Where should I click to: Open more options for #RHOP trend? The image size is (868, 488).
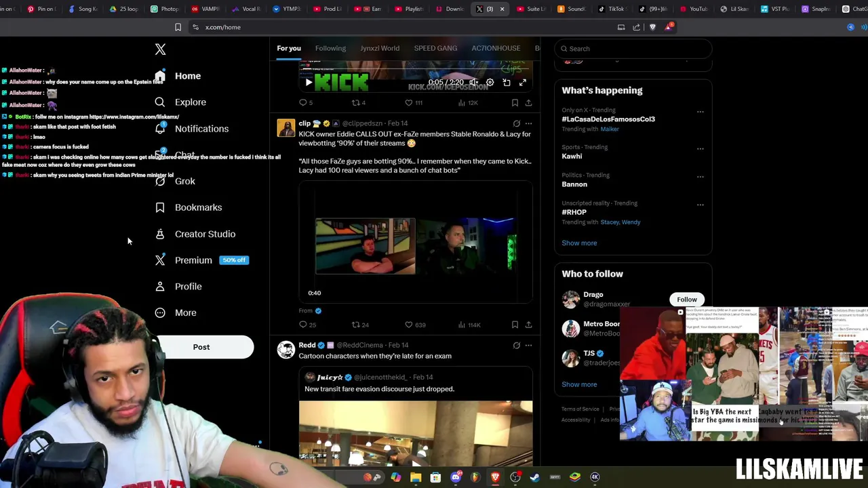click(700, 204)
